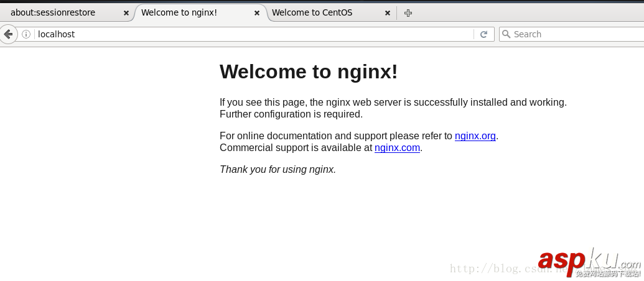Viewport: 644px width, 281px height.
Task: Close the Welcome to CentOS tab
Action: [387, 12]
